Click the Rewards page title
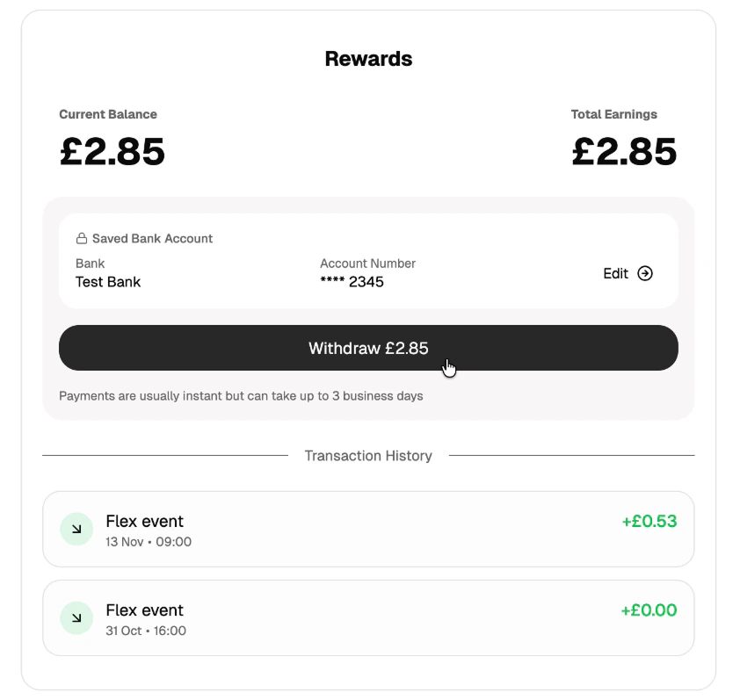 368,59
